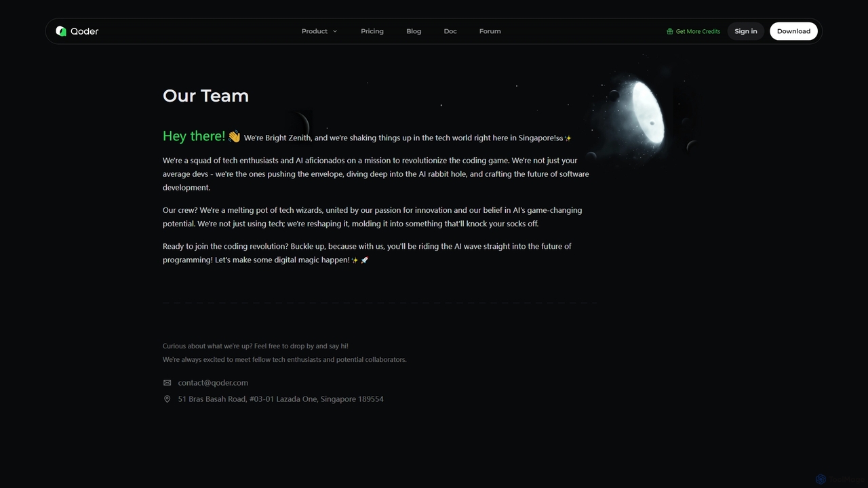The width and height of the screenshot is (868, 488).
Task: Click the waving hand emoji
Action: coord(234,137)
